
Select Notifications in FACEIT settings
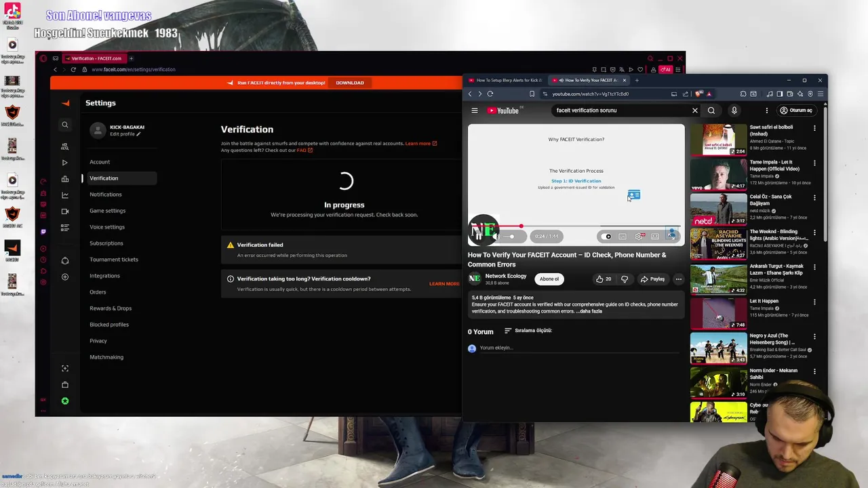tap(106, 195)
